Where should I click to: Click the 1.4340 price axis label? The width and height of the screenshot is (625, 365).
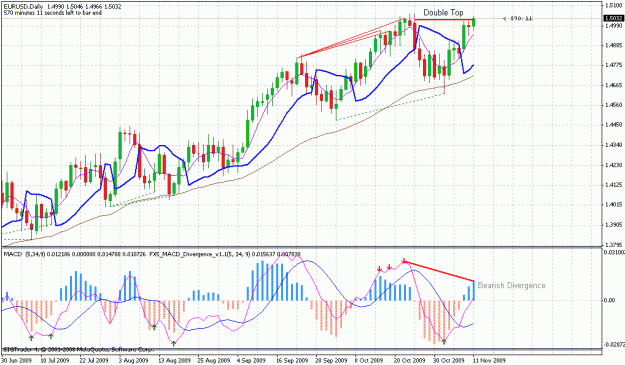pyautogui.click(x=613, y=145)
